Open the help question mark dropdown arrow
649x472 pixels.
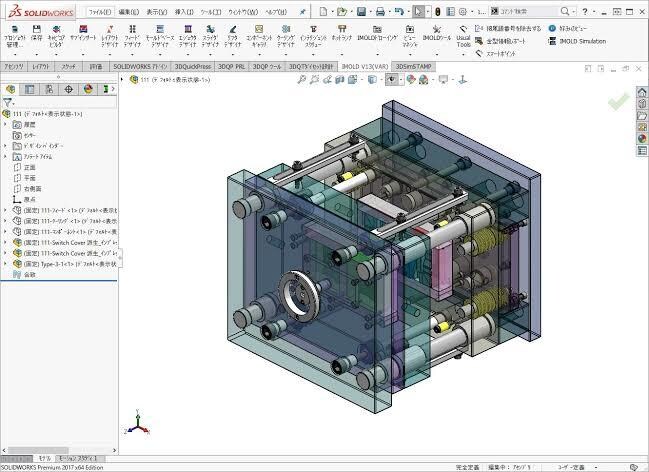point(593,12)
